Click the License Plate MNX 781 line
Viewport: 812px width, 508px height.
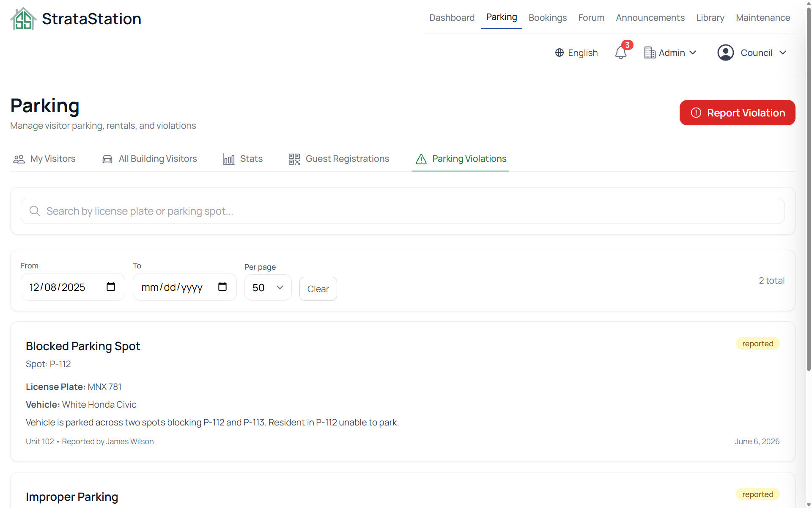(x=74, y=387)
